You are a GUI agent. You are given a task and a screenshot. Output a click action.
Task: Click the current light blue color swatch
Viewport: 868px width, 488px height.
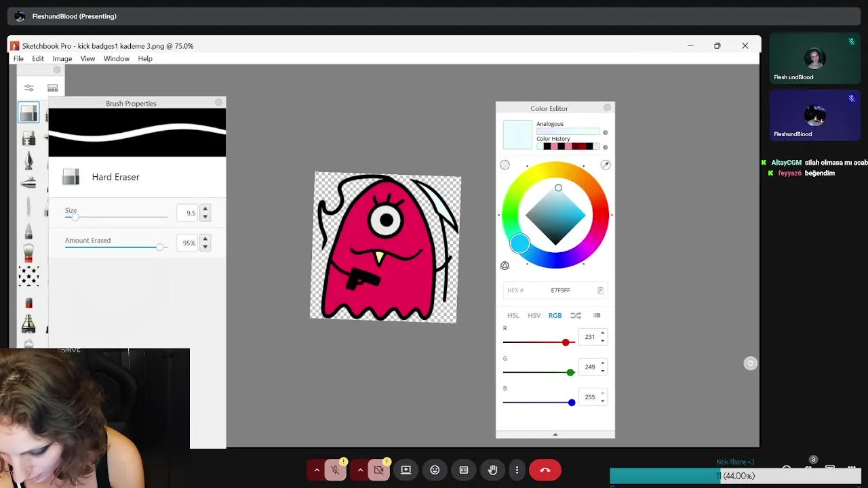click(517, 134)
